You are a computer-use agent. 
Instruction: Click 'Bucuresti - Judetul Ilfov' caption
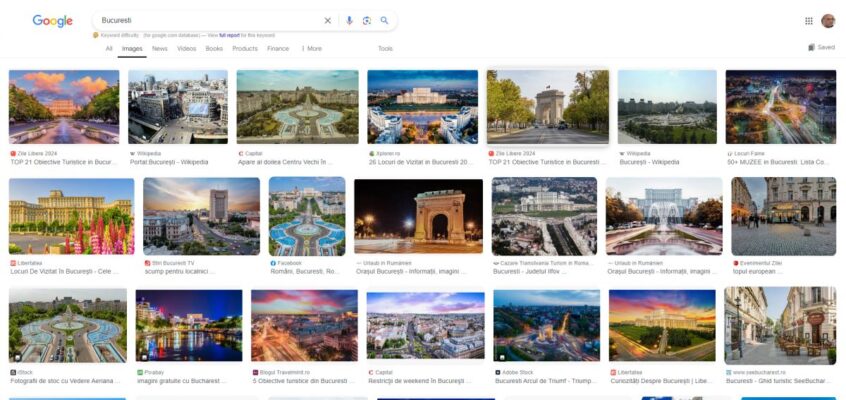tap(530, 272)
